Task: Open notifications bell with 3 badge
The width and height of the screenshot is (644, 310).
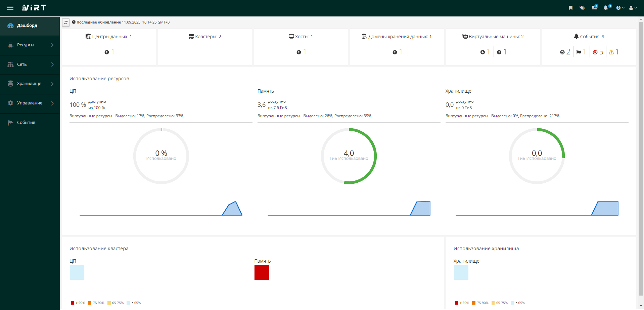Action: pyautogui.click(x=607, y=7)
